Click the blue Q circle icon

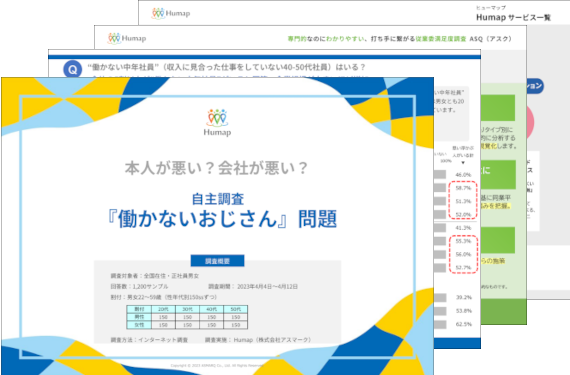[x=72, y=69]
